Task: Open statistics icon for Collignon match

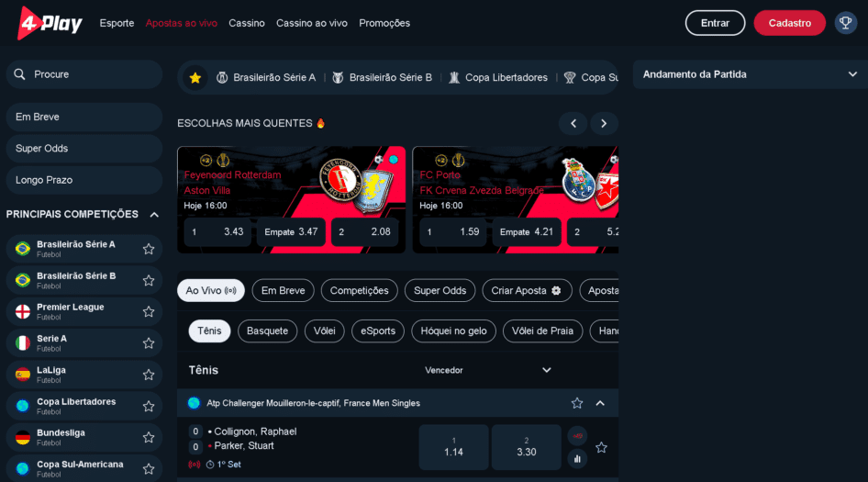Action: 577,459
